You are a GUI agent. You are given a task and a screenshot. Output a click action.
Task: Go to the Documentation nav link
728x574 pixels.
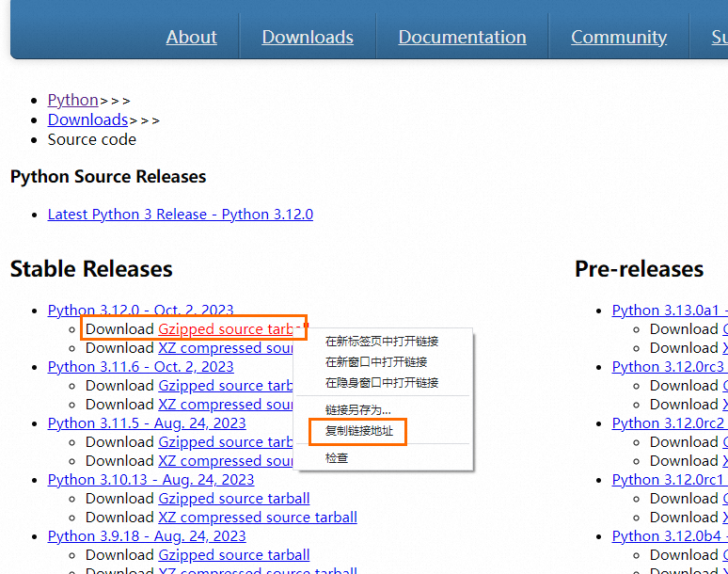click(462, 37)
